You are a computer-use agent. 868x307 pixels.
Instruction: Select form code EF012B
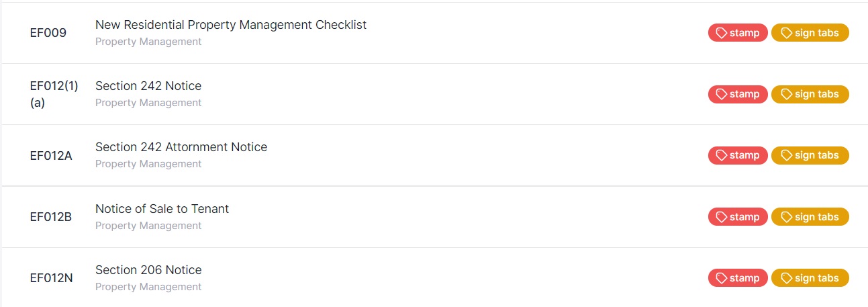coord(51,217)
